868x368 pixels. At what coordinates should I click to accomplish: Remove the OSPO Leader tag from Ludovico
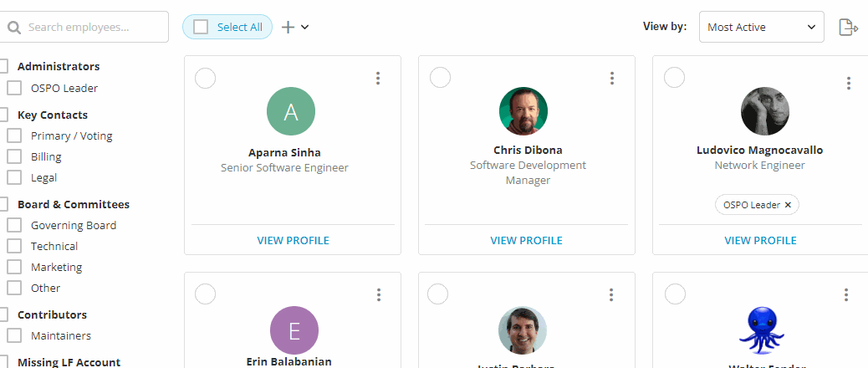point(788,205)
